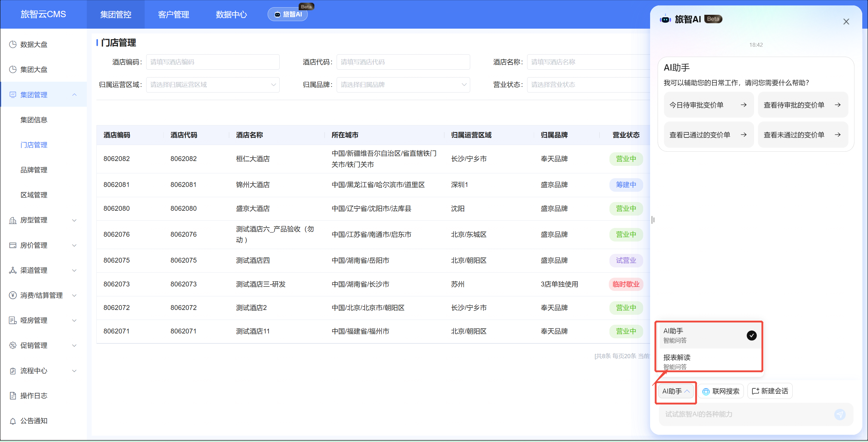Click the 旅智云CMS logo text
This screenshot has width=868, height=442.
pos(43,14)
